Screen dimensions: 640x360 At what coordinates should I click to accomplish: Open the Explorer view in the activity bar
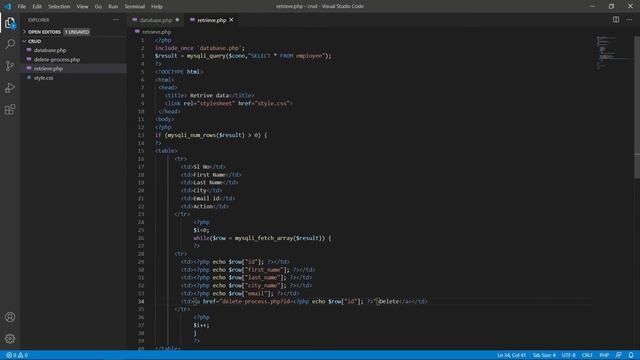(10, 23)
